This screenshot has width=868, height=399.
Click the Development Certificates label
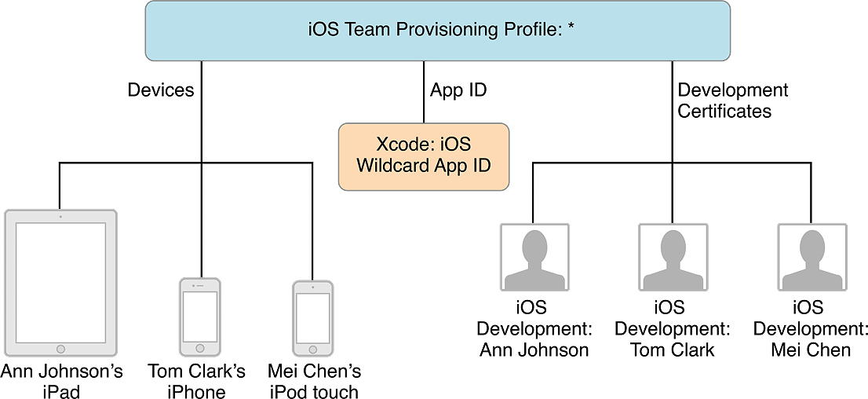click(x=733, y=101)
